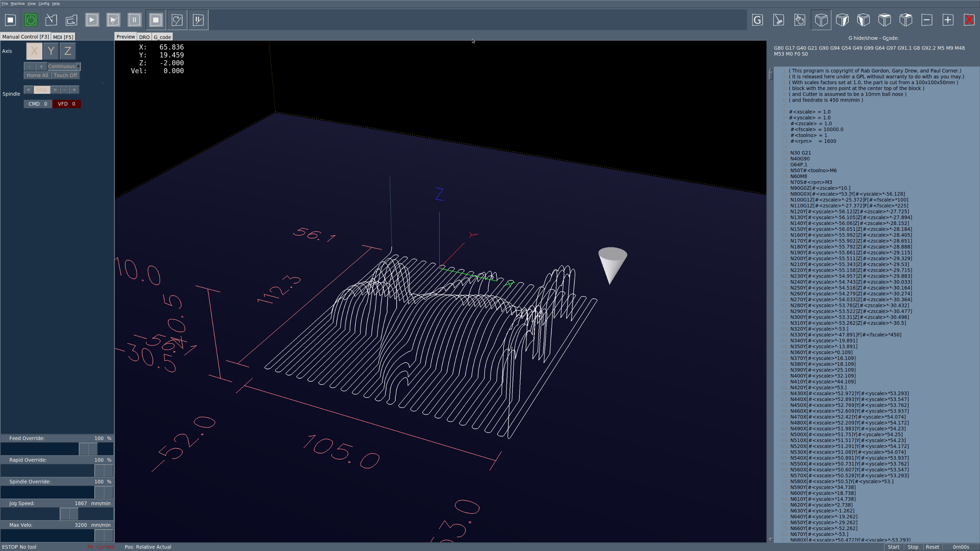Screen dimensions: 980x551
Task: Open the Machine menu
Action: [x=17, y=3]
